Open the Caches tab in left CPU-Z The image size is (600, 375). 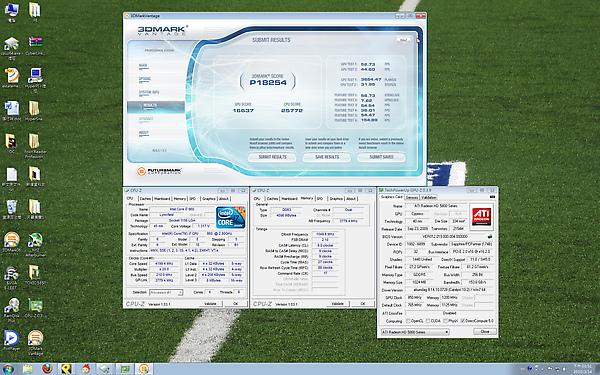pos(145,199)
